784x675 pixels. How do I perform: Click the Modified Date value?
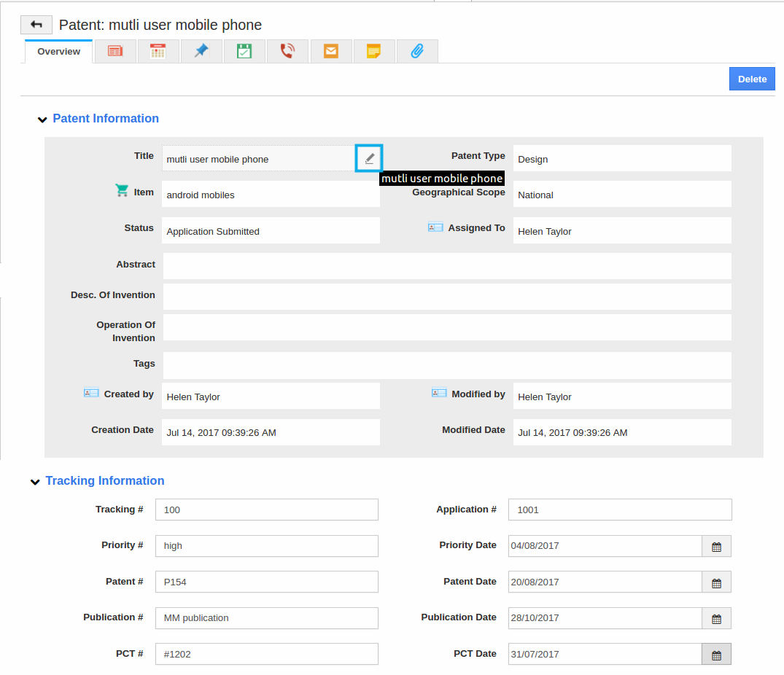(x=622, y=432)
